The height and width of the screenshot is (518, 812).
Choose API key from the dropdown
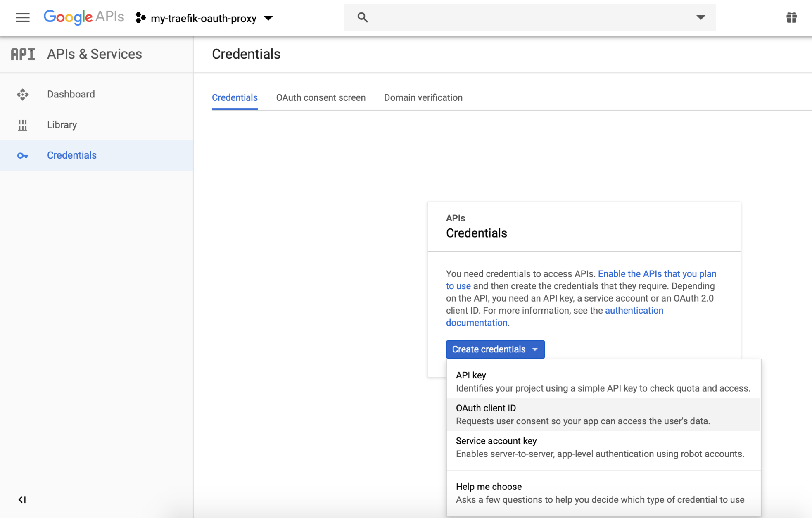tap(603, 382)
